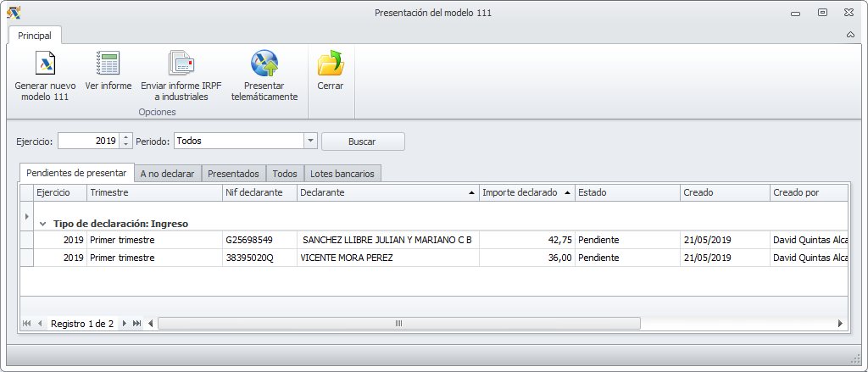Click the Presentar telemáticamente globe icon

click(264, 63)
